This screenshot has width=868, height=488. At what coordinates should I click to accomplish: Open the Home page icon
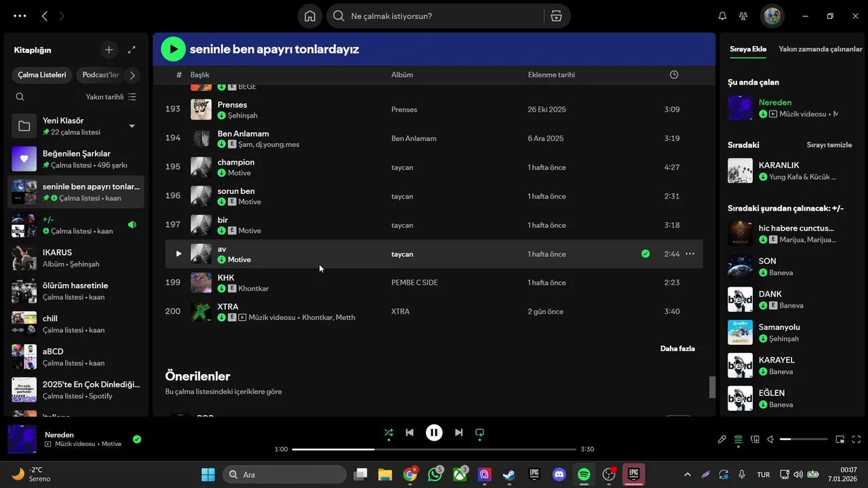point(310,16)
